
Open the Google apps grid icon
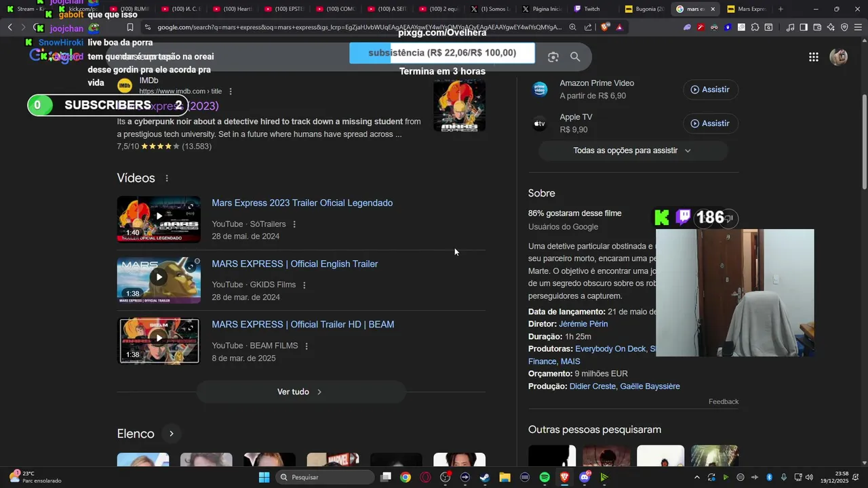814,57
